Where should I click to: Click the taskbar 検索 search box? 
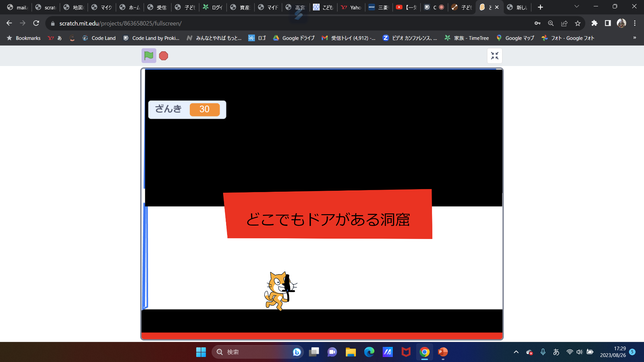pyautogui.click(x=257, y=352)
